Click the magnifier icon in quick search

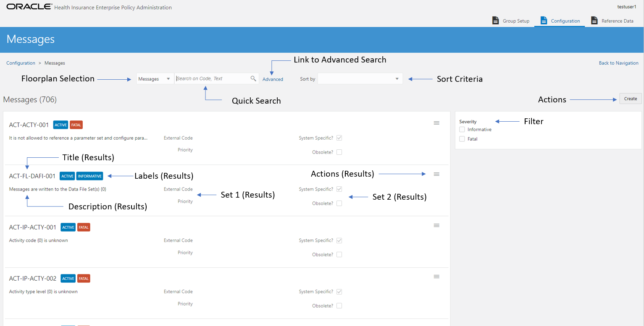pos(253,78)
